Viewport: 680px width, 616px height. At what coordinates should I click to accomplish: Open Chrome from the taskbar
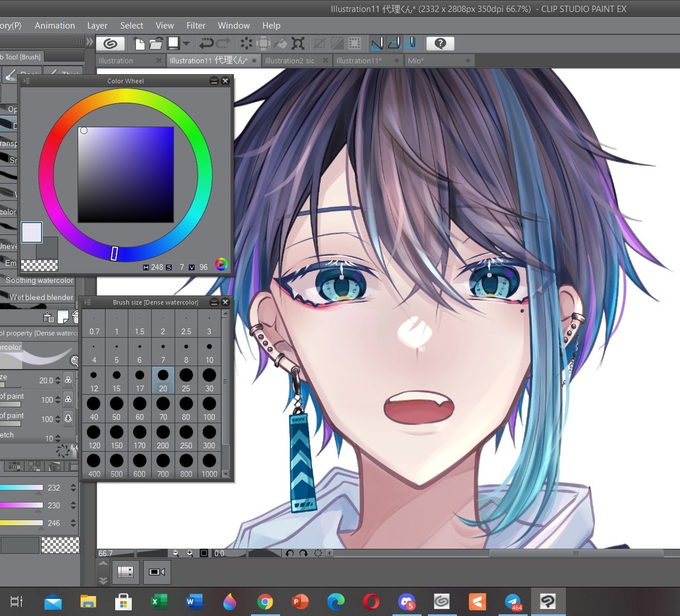(265, 602)
